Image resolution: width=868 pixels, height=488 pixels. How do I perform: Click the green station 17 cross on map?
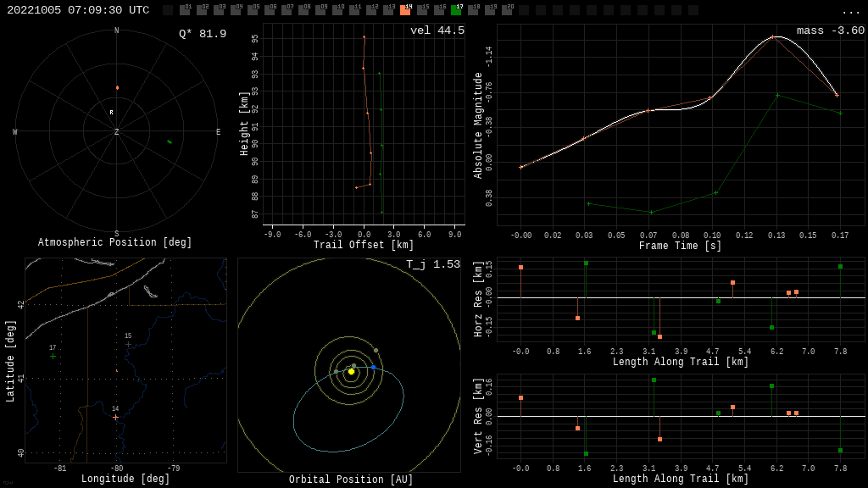[x=53, y=357]
